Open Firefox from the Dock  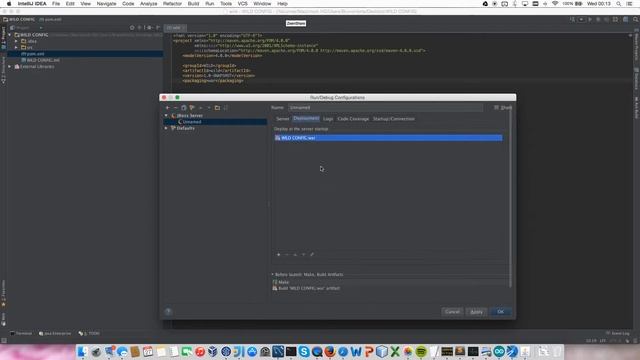(x=330, y=351)
